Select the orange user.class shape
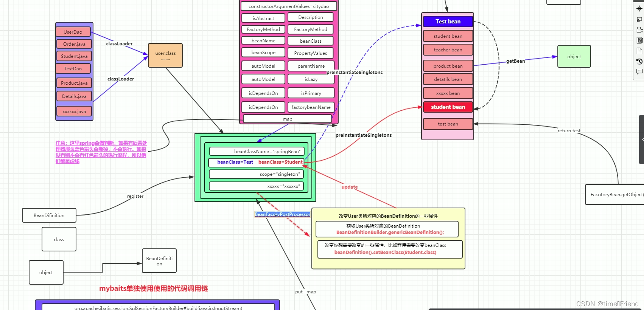 165,56
